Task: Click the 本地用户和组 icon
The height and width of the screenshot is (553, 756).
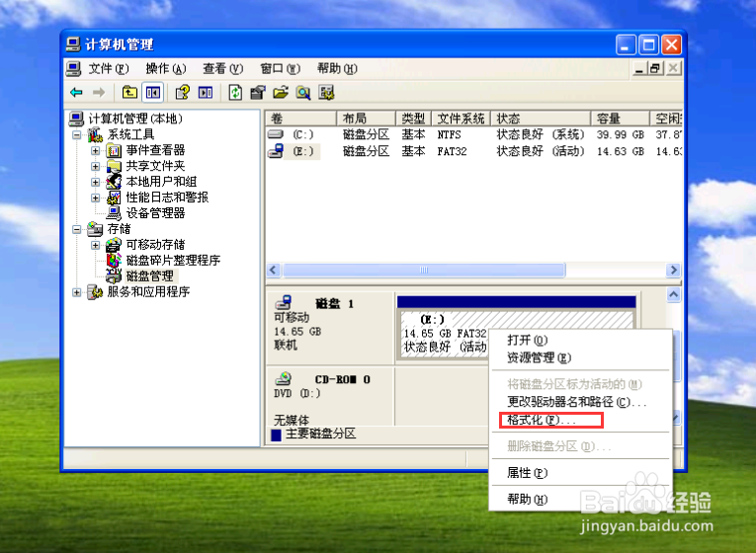Action: pos(114,182)
